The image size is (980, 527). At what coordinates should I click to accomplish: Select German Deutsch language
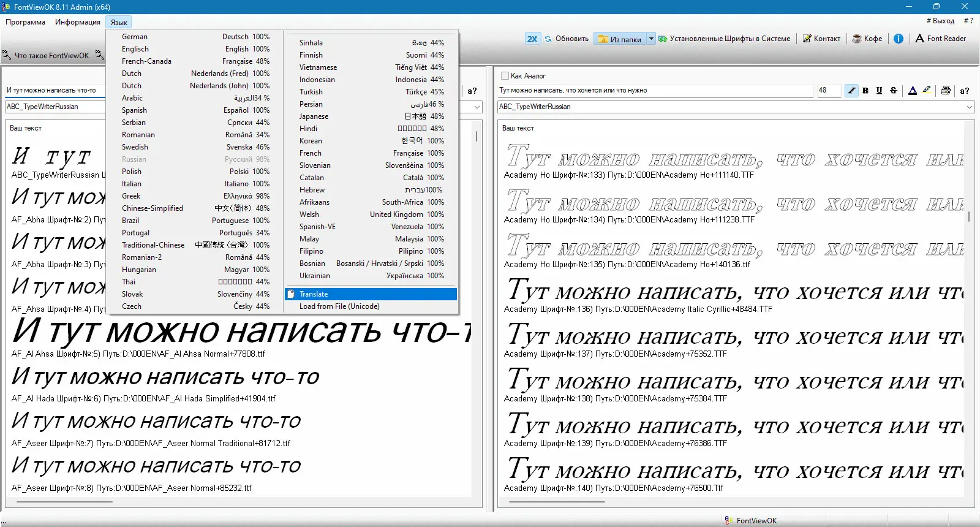click(195, 37)
